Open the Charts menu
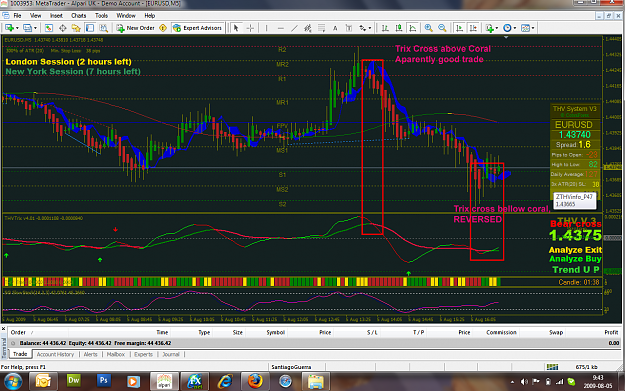The height and width of the screenshot is (391, 625). (x=79, y=16)
